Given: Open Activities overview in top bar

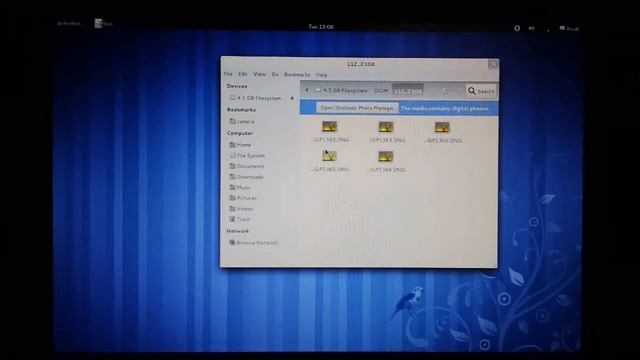Looking at the screenshot, I should pyautogui.click(x=69, y=24).
